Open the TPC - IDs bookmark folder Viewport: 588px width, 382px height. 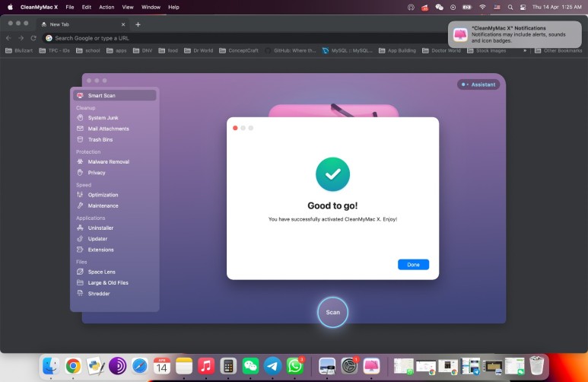click(x=55, y=51)
